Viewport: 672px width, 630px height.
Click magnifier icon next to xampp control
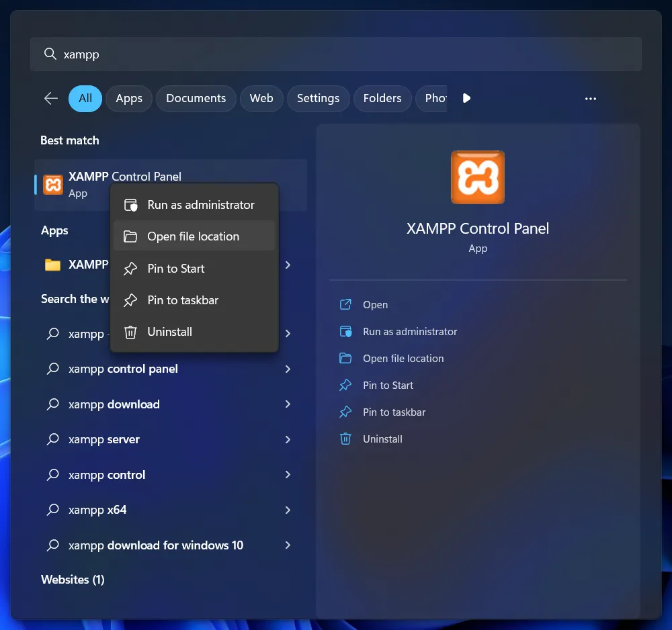tap(52, 475)
